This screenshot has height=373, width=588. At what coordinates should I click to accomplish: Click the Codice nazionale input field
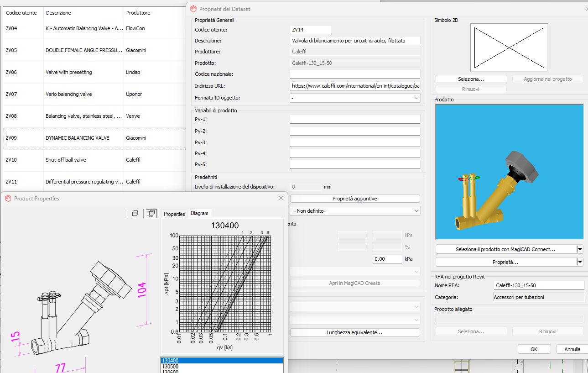click(x=355, y=74)
